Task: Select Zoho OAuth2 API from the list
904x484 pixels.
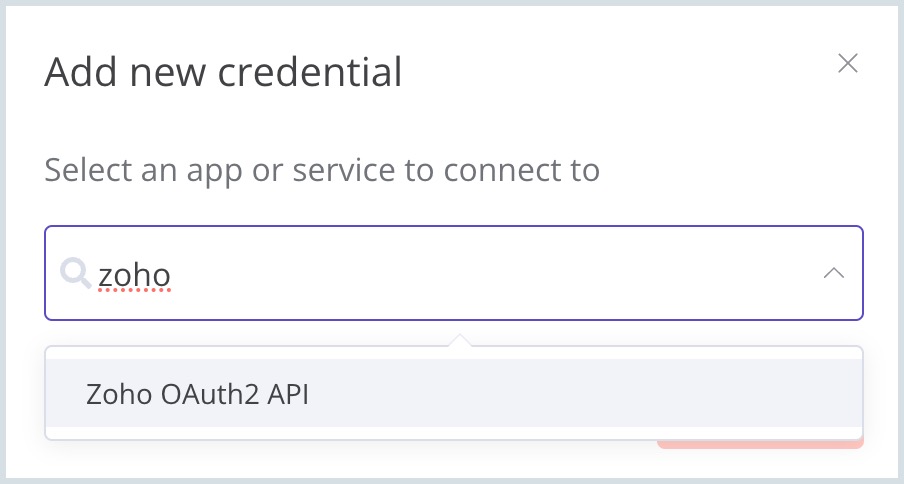Action: coord(198,394)
